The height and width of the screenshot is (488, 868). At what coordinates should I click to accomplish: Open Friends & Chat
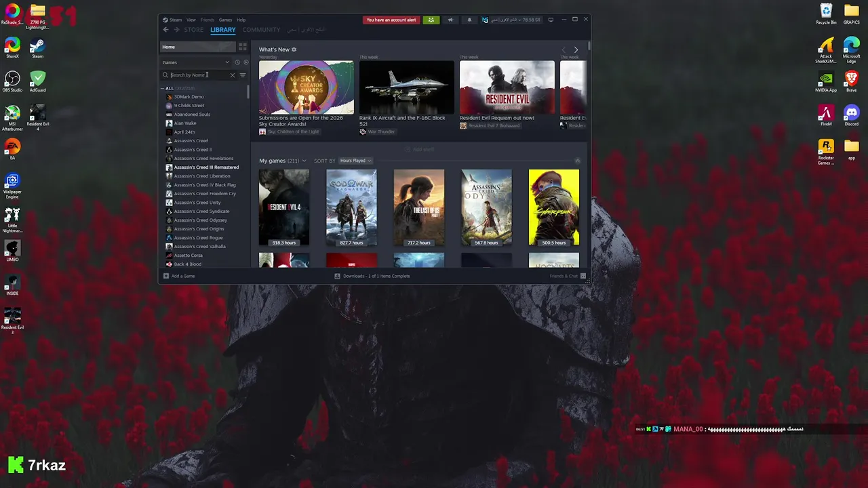coord(568,276)
